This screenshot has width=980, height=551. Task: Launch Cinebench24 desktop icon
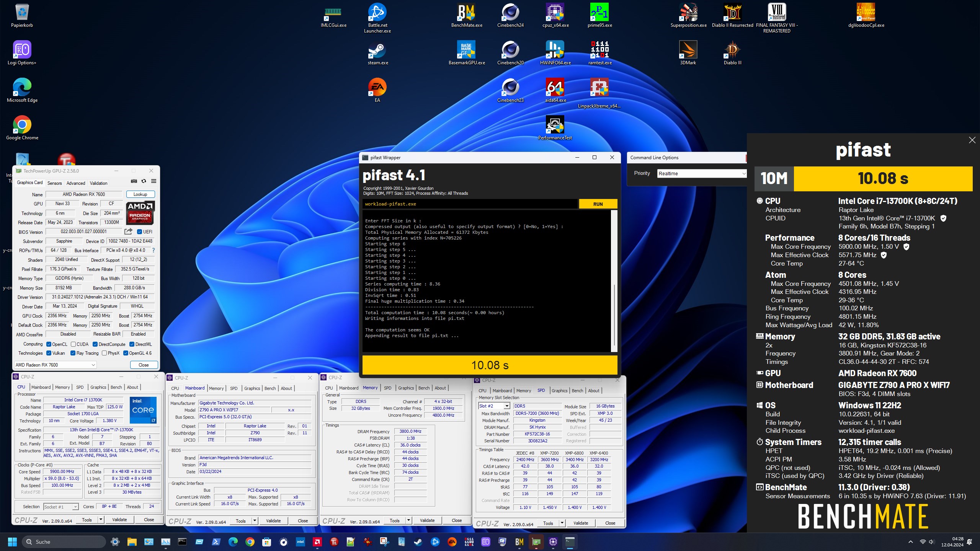coord(510,15)
